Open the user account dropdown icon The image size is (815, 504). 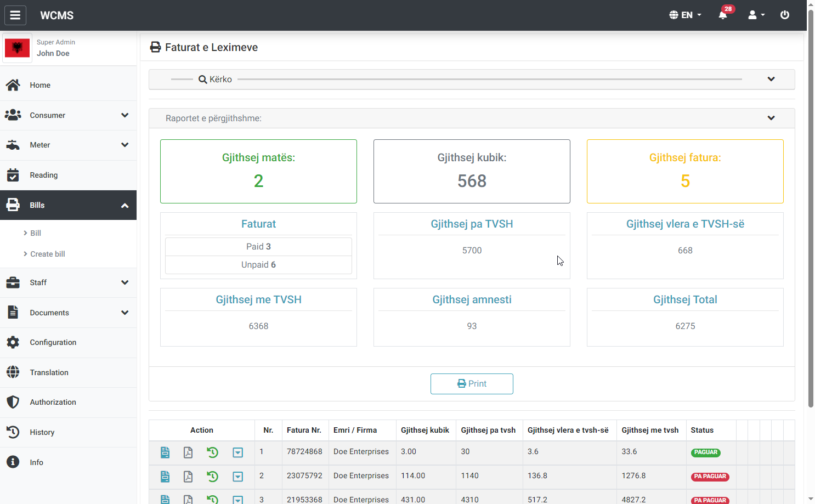[x=756, y=15]
